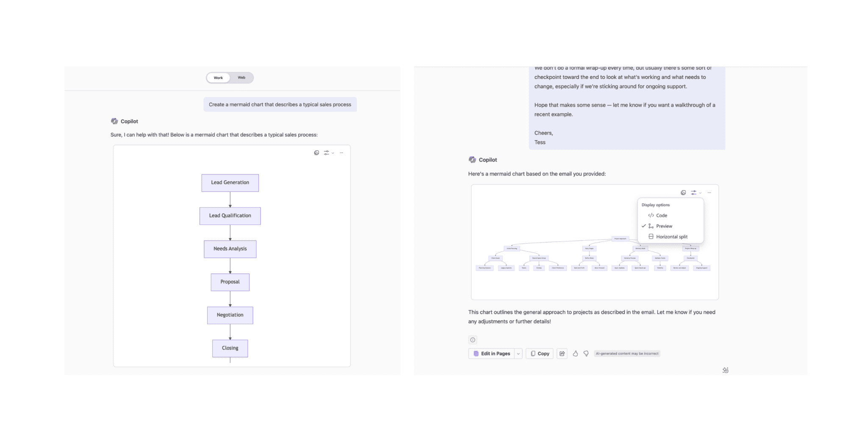This screenshot has height=430, width=868.
Task: Open the more options ellipsis on the left chart
Action: click(342, 153)
